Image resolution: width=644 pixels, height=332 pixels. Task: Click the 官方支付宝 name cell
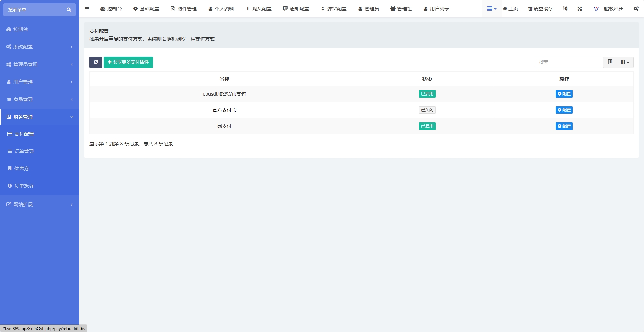click(x=224, y=110)
